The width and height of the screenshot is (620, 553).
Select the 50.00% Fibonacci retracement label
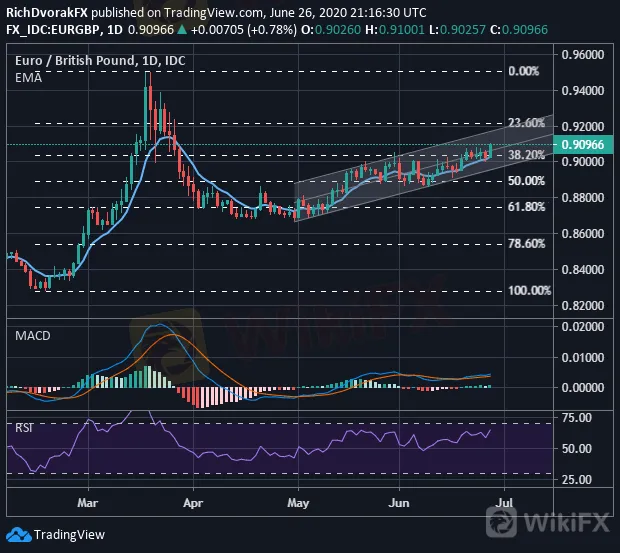pyautogui.click(x=527, y=181)
